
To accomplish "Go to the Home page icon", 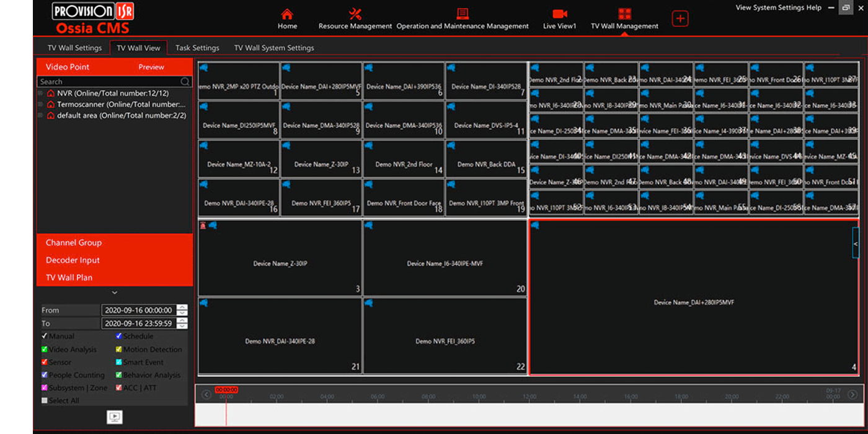I will tap(286, 14).
